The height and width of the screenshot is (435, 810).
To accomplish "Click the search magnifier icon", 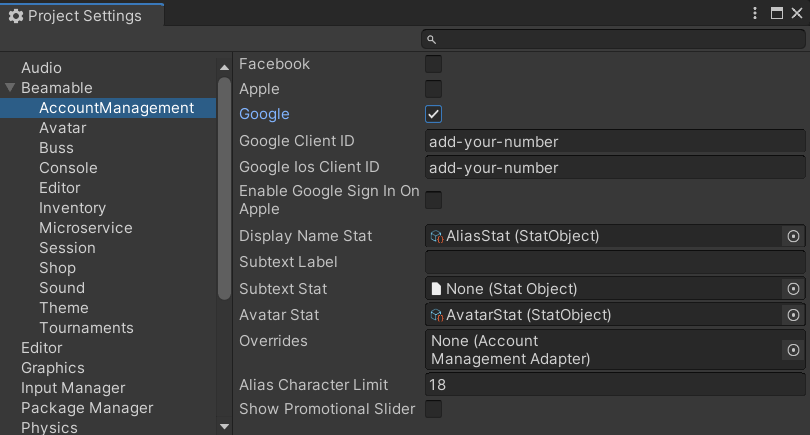I will coord(432,39).
